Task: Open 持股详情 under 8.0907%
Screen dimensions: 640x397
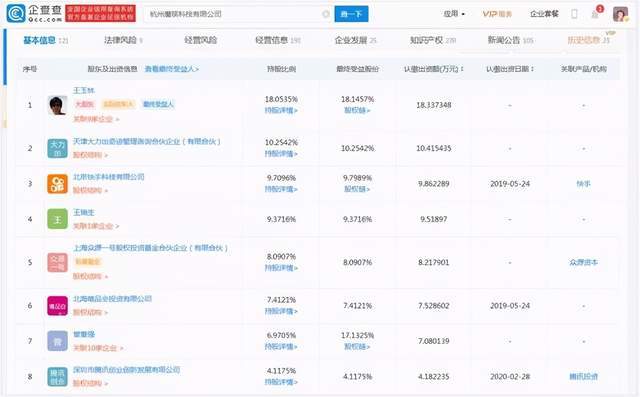Action: pyautogui.click(x=281, y=268)
